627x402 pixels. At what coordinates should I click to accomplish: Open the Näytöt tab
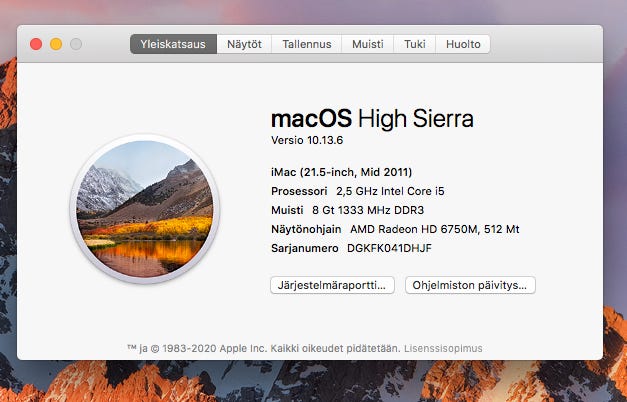244,44
